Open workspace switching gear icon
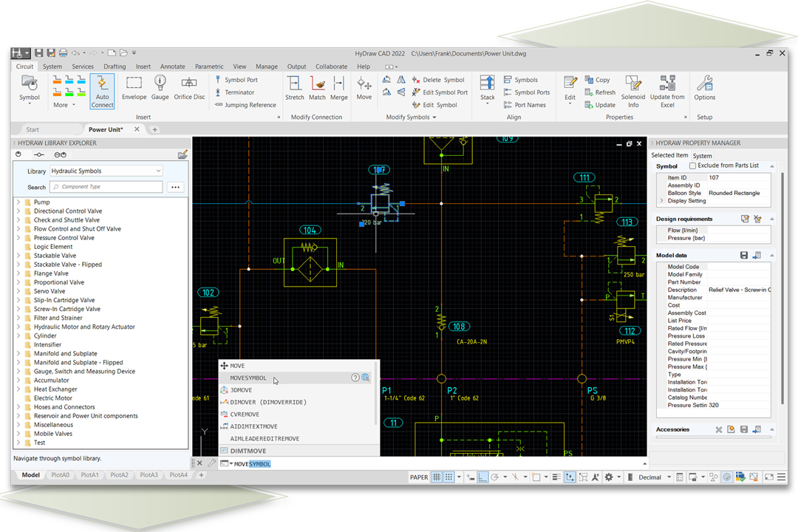 click(x=609, y=477)
